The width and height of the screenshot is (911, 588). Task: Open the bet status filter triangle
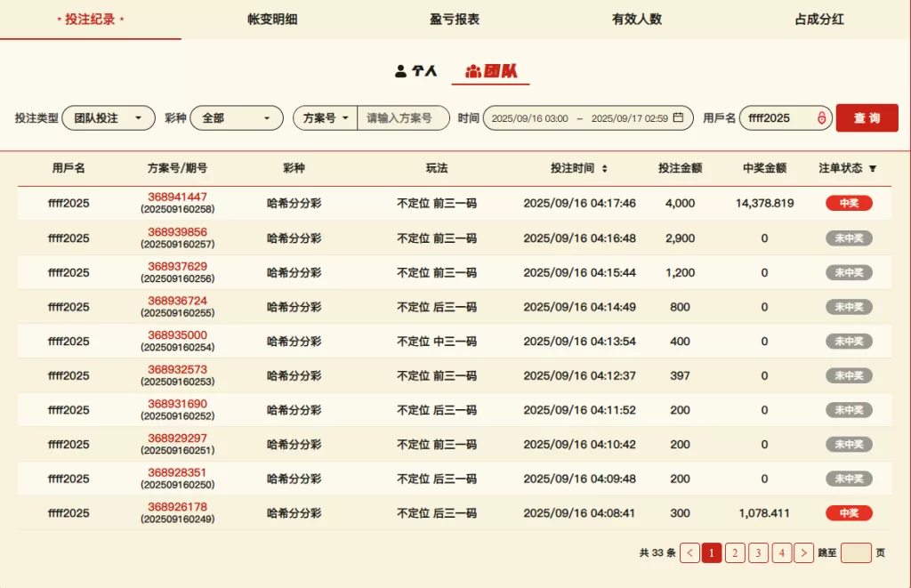point(873,168)
